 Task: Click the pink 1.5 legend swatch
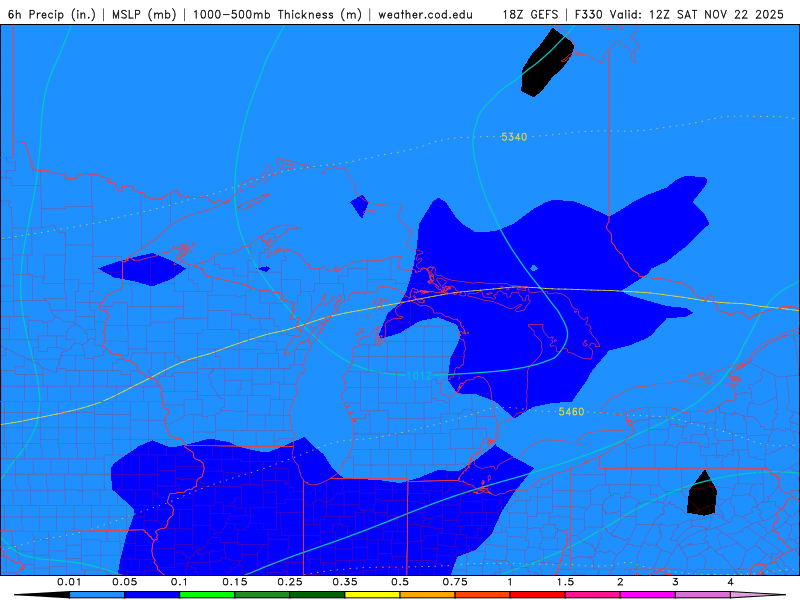click(x=593, y=595)
